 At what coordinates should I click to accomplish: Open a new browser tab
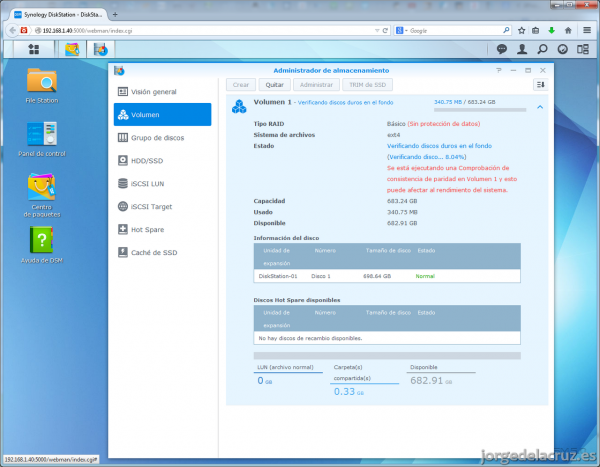(x=115, y=15)
